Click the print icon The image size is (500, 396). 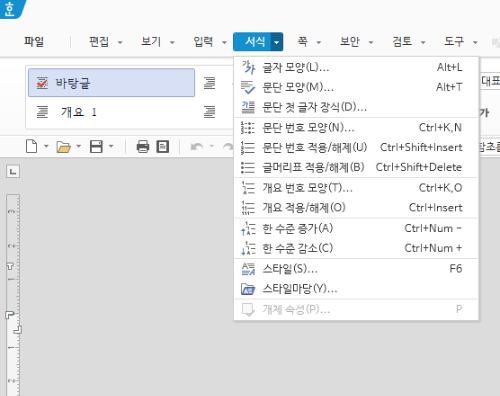click(143, 147)
